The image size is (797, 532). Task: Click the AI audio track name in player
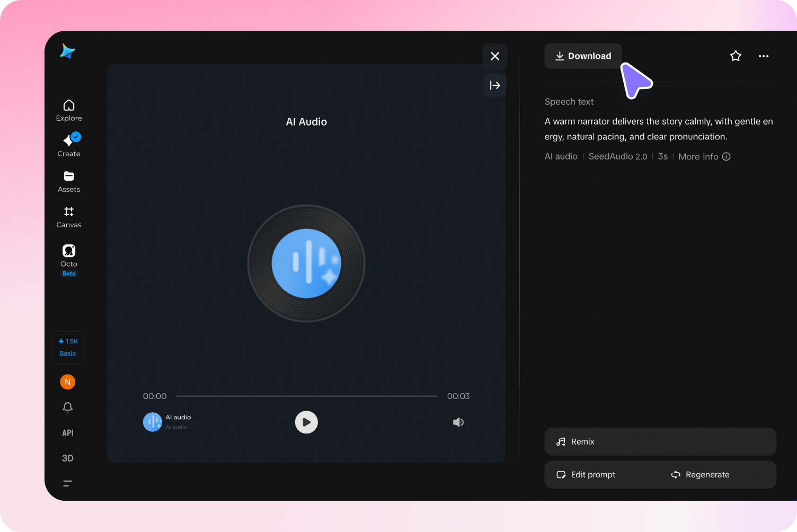tap(178, 418)
